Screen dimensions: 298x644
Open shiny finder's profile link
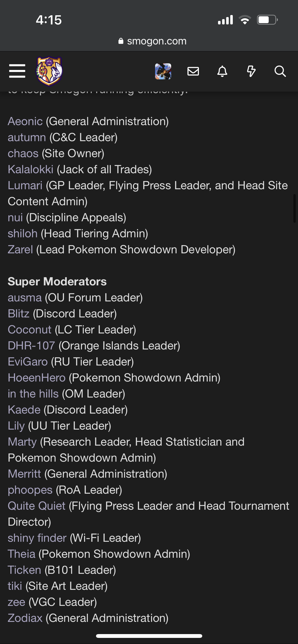[37, 538]
